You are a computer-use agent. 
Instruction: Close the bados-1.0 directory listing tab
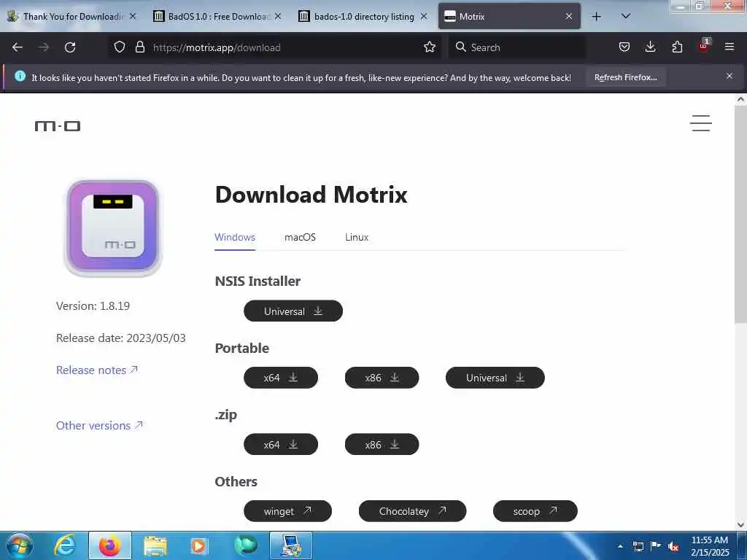[424, 17]
